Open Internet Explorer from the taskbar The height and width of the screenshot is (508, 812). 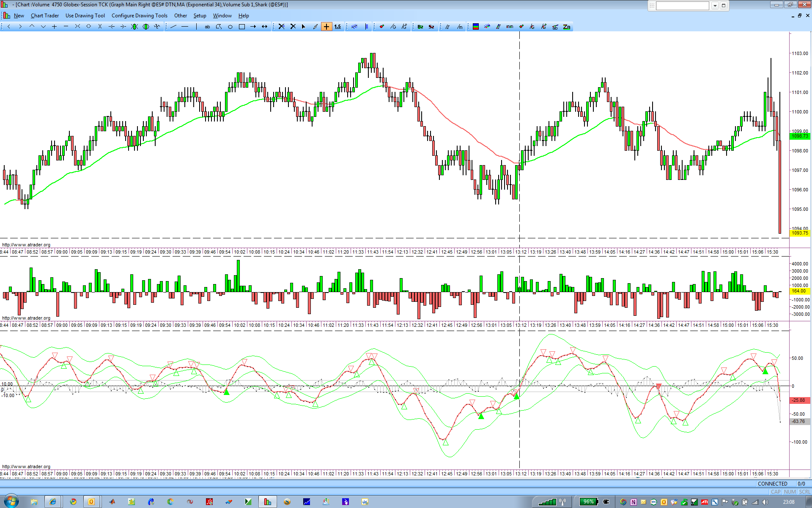point(53,502)
